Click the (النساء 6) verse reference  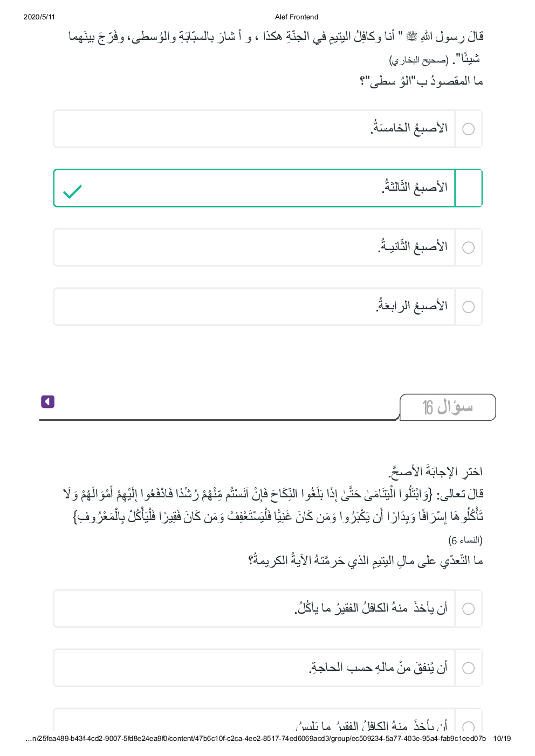(x=465, y=540)
